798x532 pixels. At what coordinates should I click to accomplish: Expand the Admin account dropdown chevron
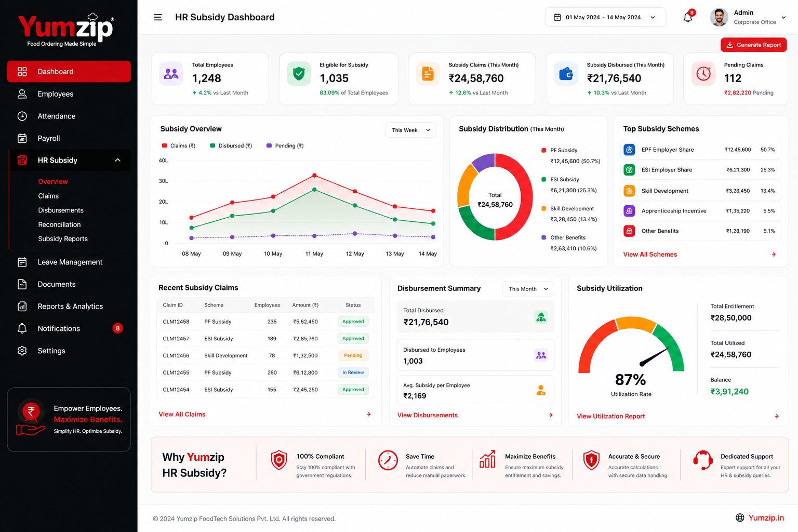click(x=783, y=17)
